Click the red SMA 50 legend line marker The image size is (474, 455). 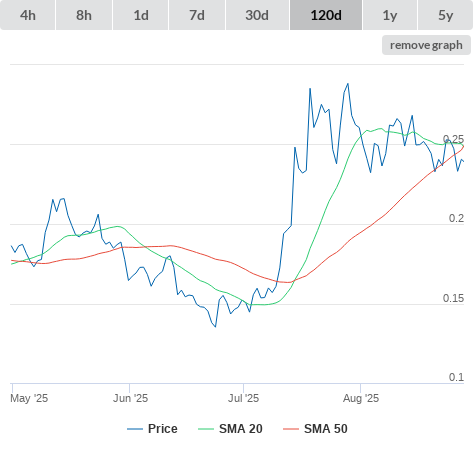point(291,429)
